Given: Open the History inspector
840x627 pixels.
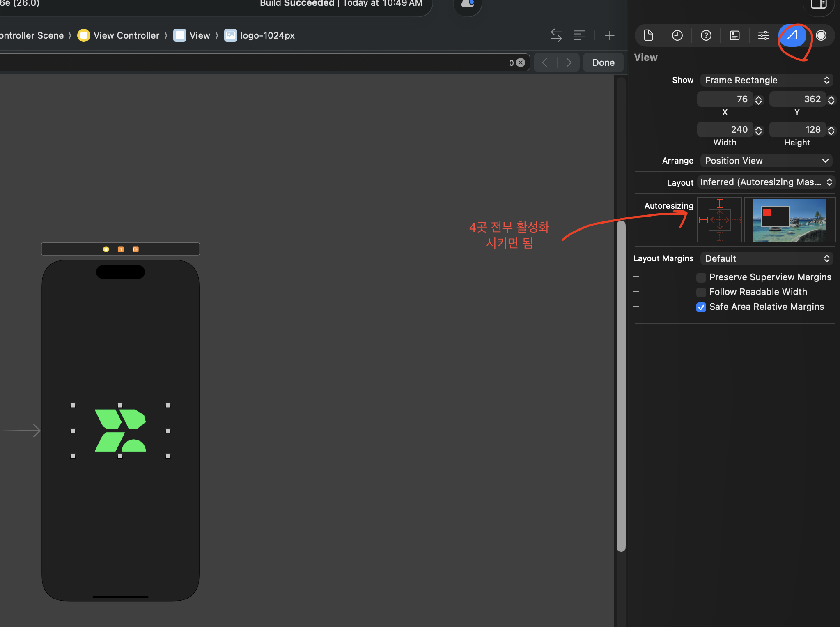Looking at the screenshot, I should (x=677, y=35).
